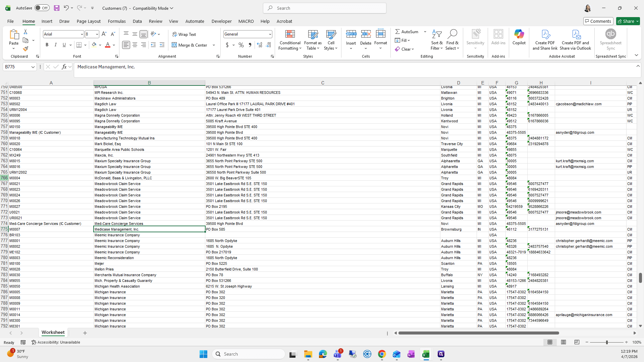Open the File menu
The height and width of the screenshot is (362, 644).
point(10,21)
